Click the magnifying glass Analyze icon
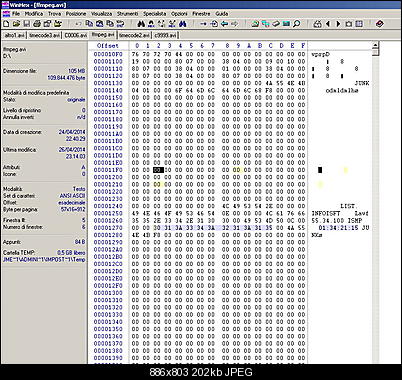This screenshot has height=380, width=402. tap(297, 24)
